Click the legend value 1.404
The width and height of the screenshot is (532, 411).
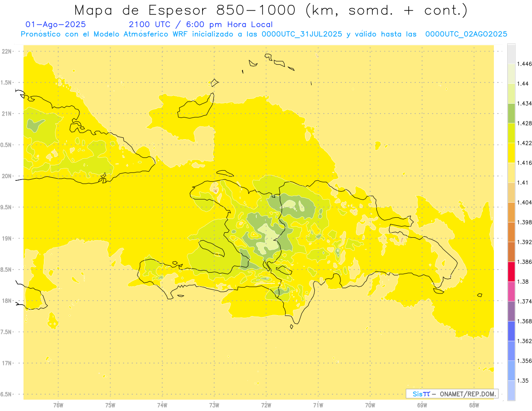(524, 203)
